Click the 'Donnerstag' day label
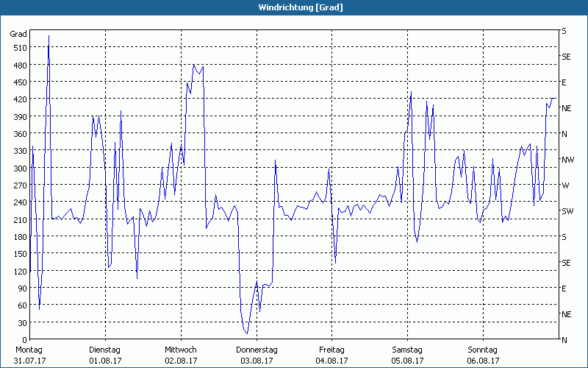 257,350
